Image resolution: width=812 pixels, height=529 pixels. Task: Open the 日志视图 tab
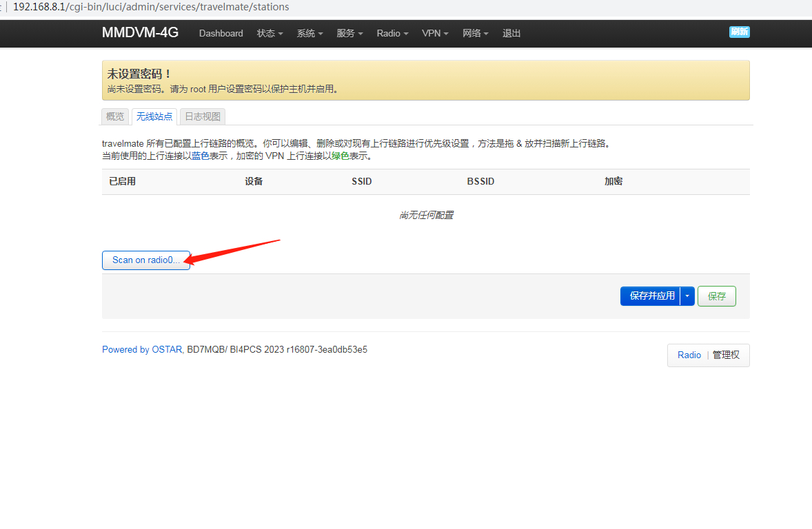click(x=203, y=116)
